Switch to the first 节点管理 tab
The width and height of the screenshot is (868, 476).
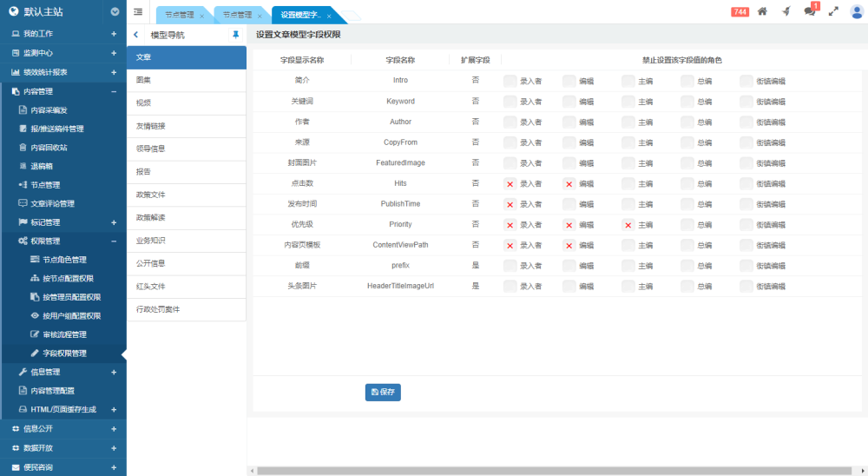pyautogui.click(x=179, y=16)
